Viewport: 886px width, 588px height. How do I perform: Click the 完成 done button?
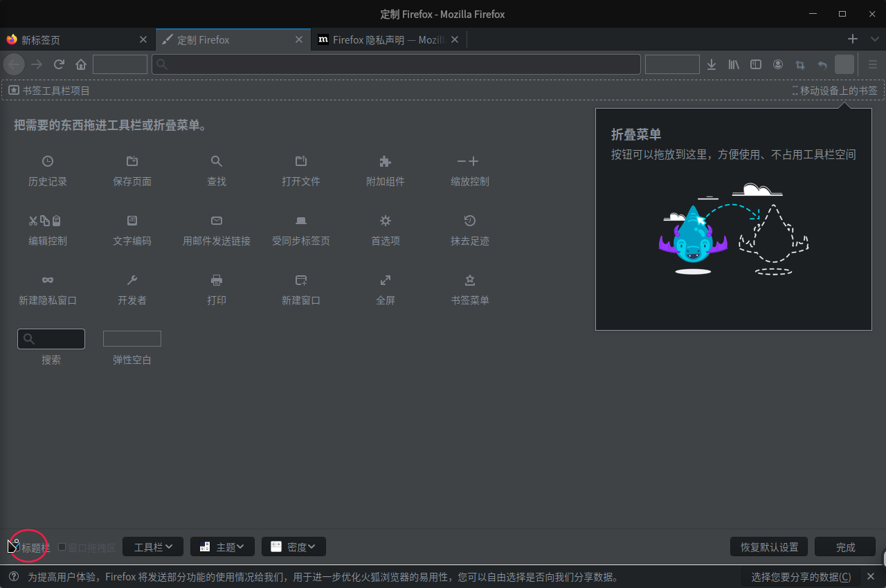point(845,546)
